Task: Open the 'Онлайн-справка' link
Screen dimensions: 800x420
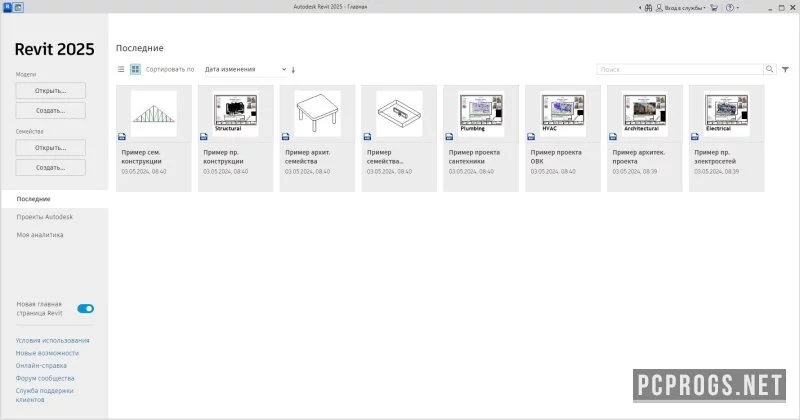Action: (41, 366)
